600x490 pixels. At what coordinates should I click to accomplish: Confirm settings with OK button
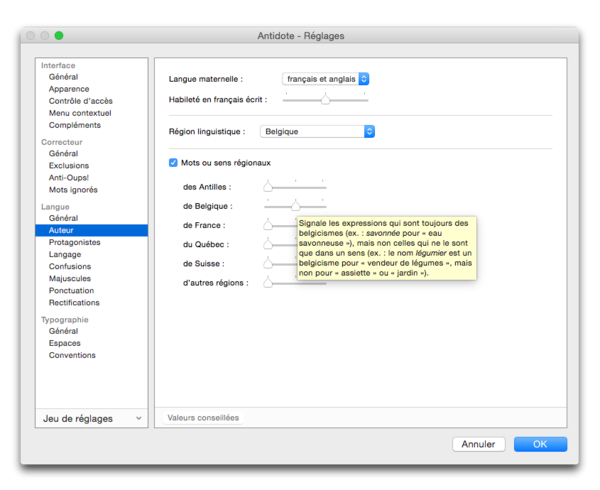tap(540, 444)
